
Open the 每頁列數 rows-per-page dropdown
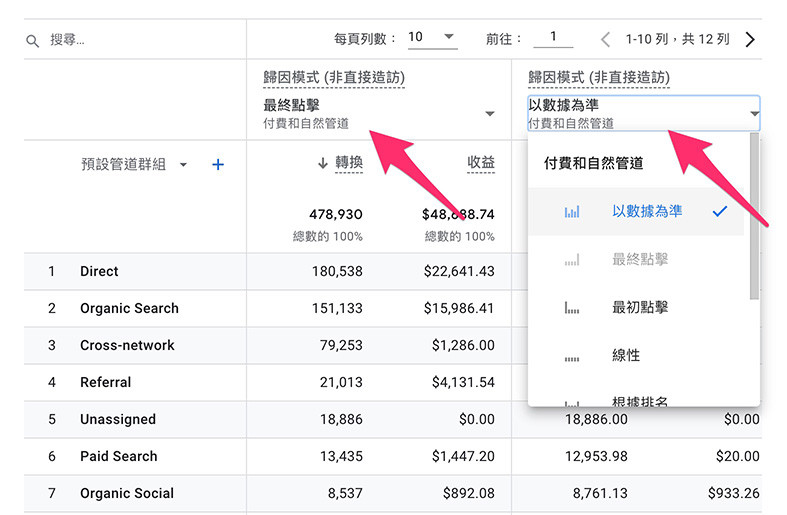[x=432, y=38]
